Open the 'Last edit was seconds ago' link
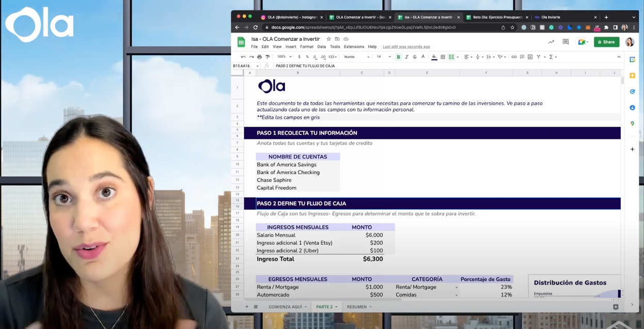 [x=406, y=46]
